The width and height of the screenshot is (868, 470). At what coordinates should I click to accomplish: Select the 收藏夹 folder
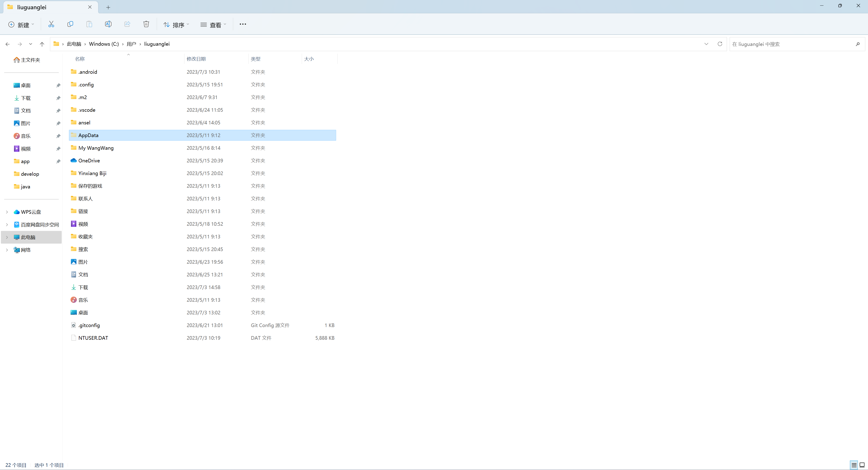click(x=203, y=237)
